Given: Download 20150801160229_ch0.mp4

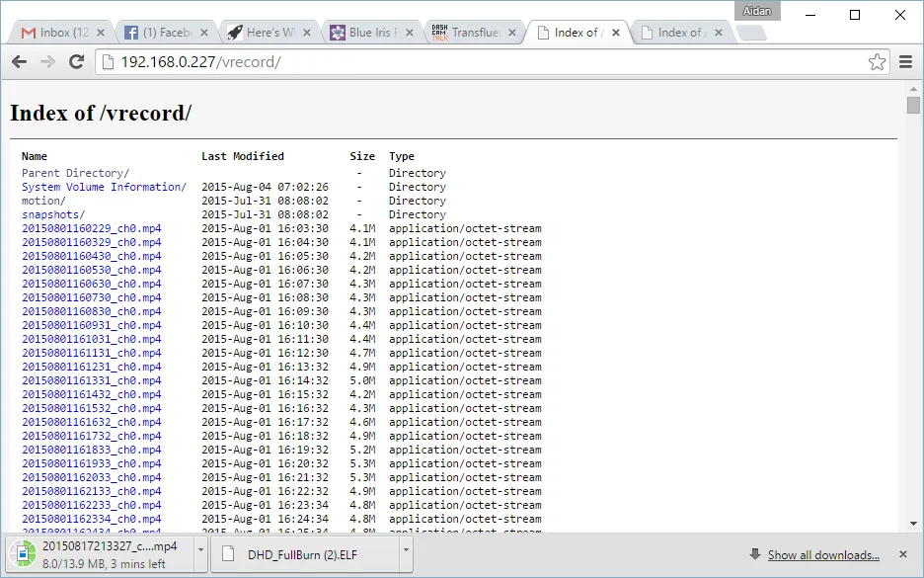Looking at the screenshot, I should point(92,229).
